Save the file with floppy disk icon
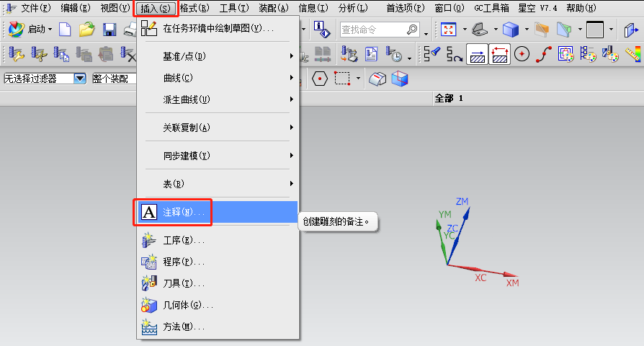Viewport: 644px width, 346px height. 109,30
